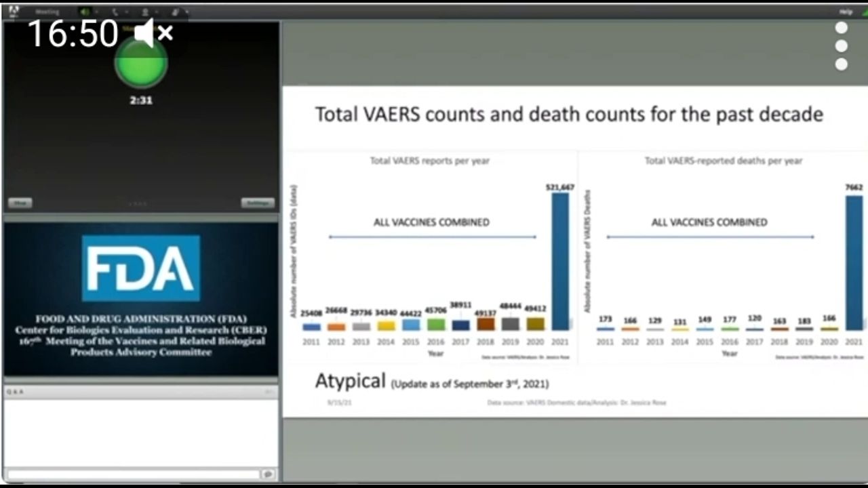Toggle the green speaker audio icon
This screenshot has height=488, width=868.
(85, 12)
